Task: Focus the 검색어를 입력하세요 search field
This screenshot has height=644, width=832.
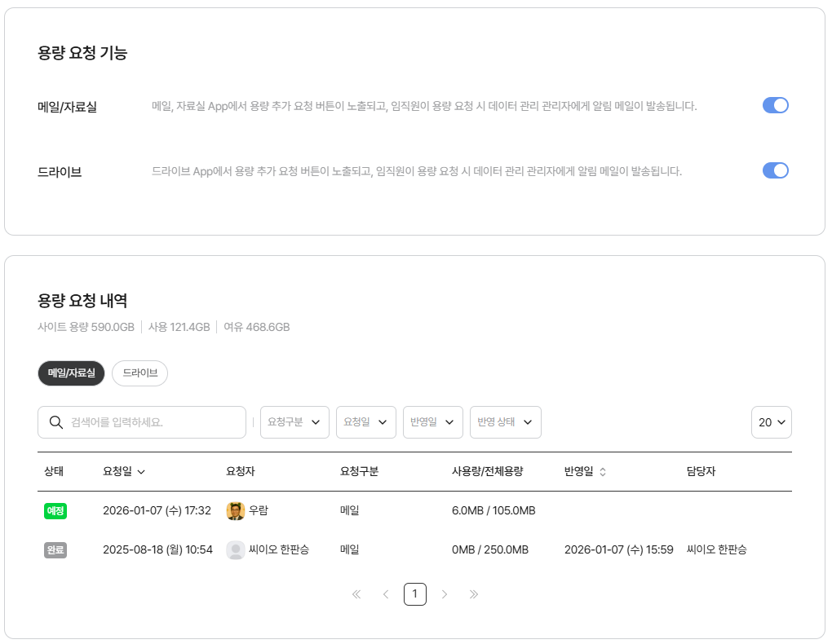Action: [x=155, y=422]
